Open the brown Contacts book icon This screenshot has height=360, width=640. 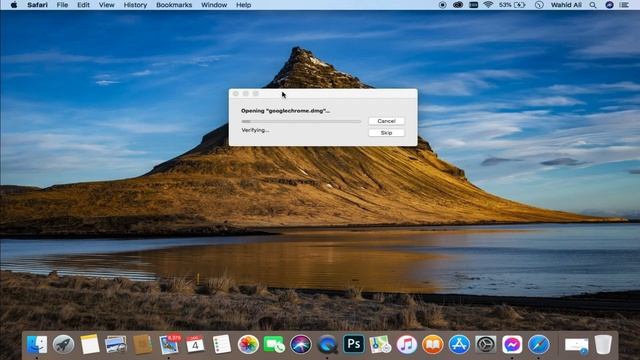click(x=142, y=344)
